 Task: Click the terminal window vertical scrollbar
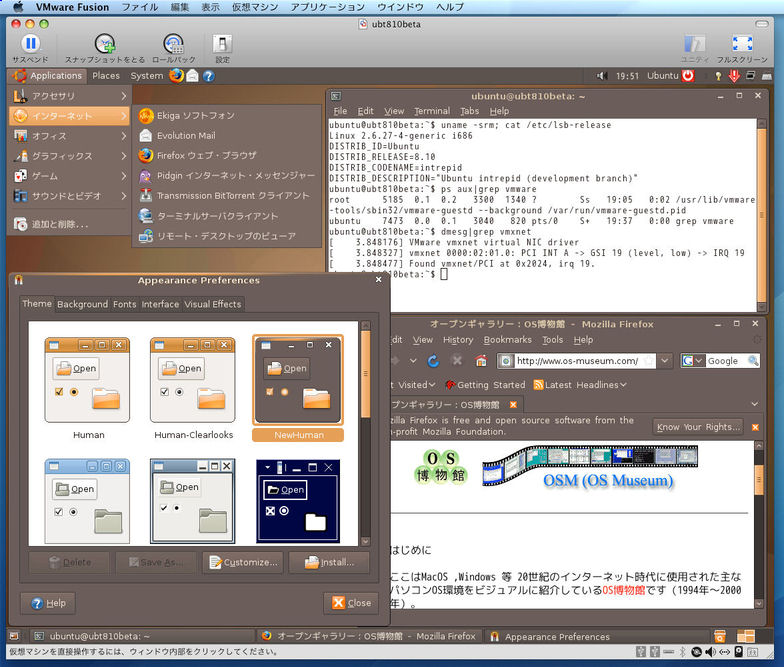click(x=762, y=215)
